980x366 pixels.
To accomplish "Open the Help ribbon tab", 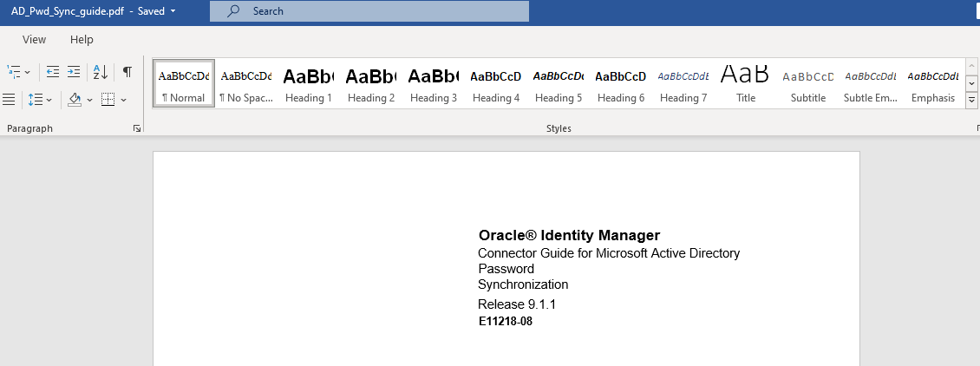I will pos(82,39).
